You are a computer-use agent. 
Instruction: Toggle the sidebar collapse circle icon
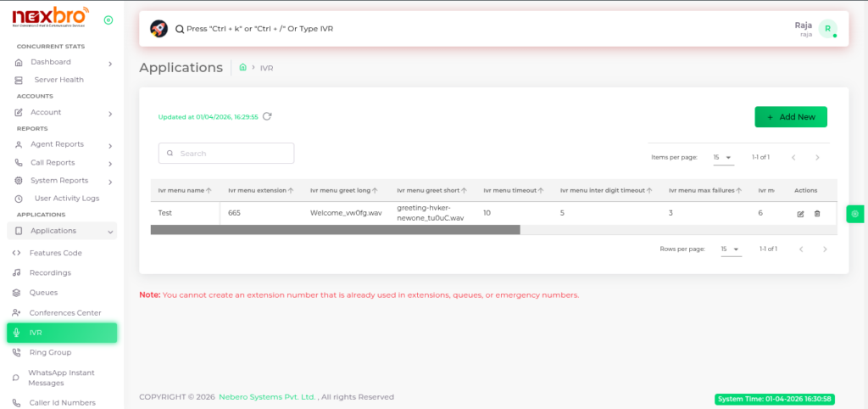click(108, 20)
